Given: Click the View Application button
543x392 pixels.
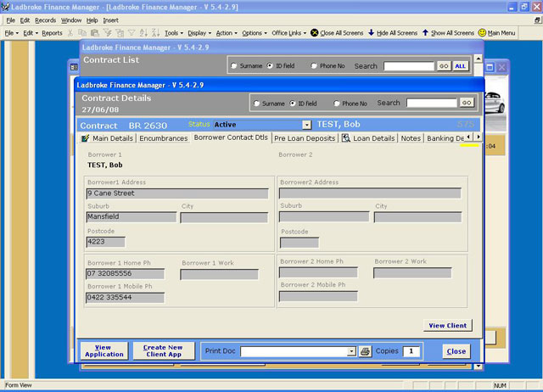Looking at the screenshot, I should coord(104,350).
